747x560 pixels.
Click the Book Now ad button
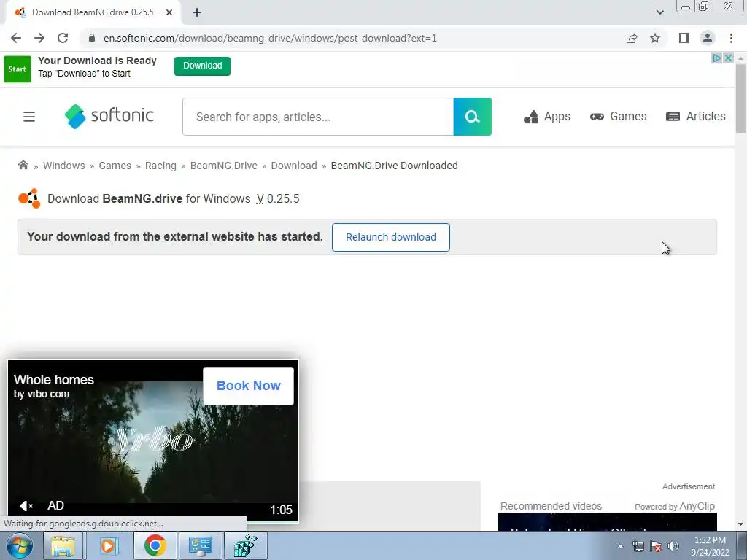[x=248, y=386]
